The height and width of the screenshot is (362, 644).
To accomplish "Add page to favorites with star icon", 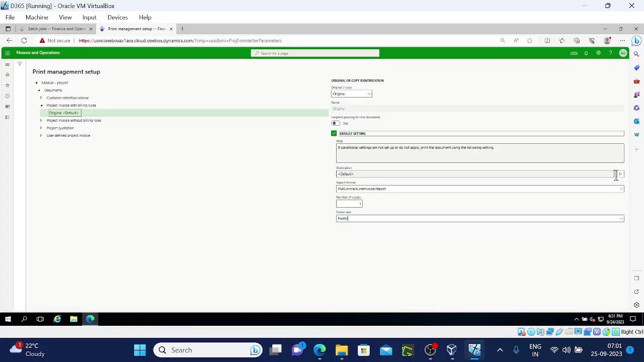I will 529,41.
